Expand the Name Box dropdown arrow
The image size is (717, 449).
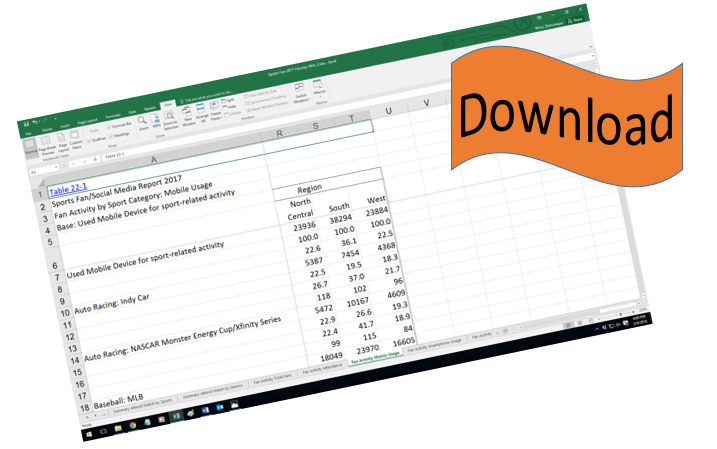tap(56, 167)
